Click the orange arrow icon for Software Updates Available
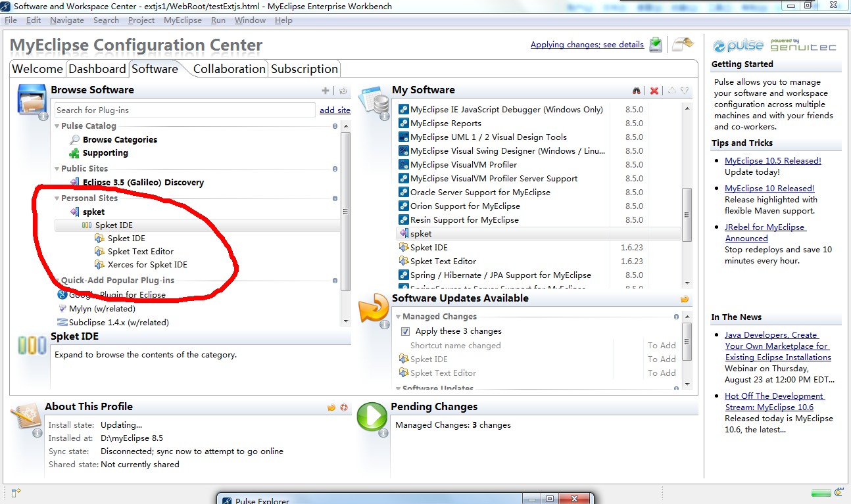The width and height of the screenshot is (851, 504). tap(373, 308)
